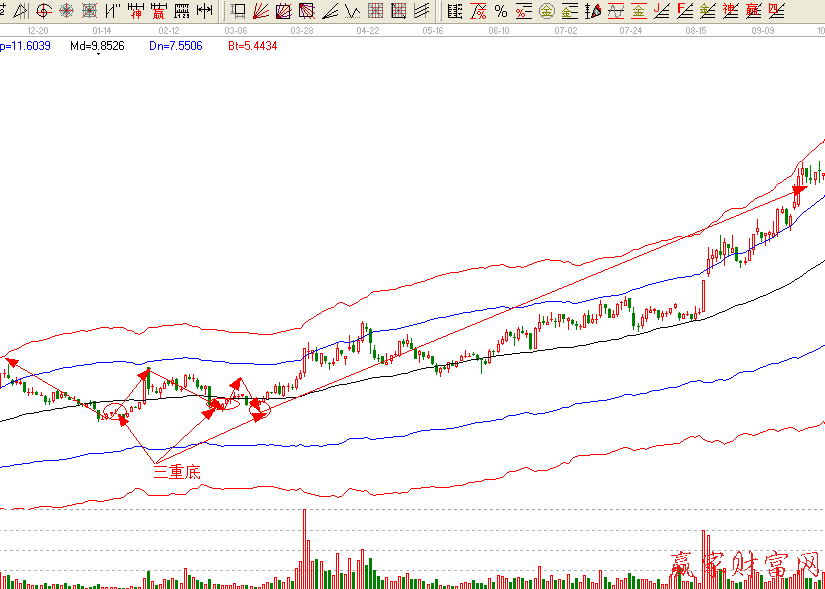825x589 pixels.
Task: Click the red J angle lines tool
Action: tap(661, 12)
